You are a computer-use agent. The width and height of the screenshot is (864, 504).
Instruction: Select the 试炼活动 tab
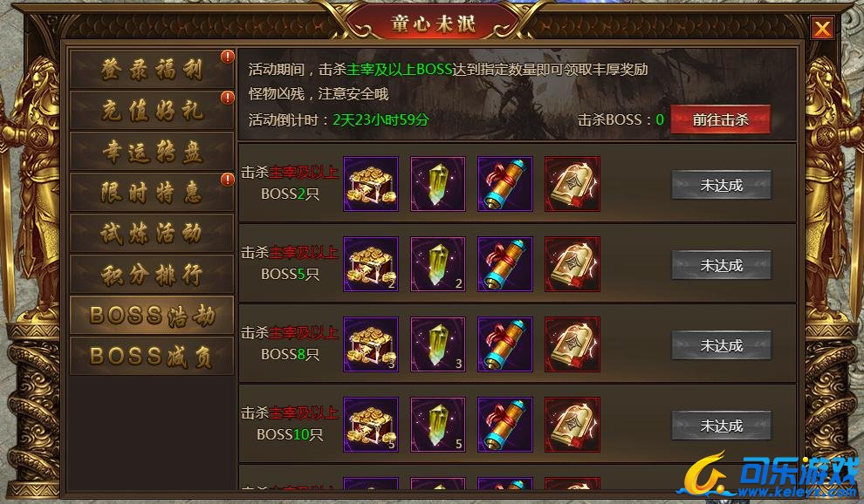click(x=152, y=233)
